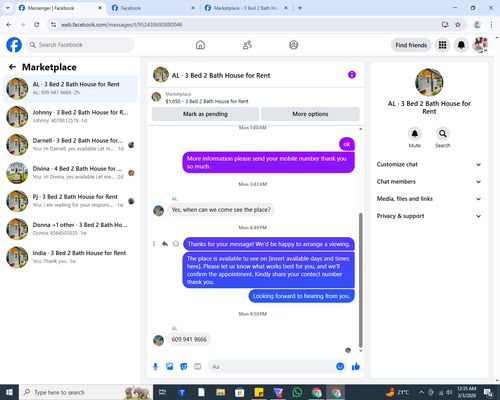500x400 pixels.
Task: Open Task View in taskbar
Action: (x=162, y=392)
